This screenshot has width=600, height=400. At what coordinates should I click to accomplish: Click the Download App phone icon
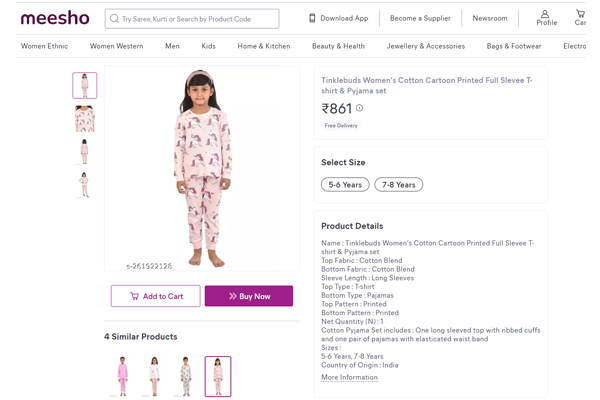pyautogui.click(x=312, y=18)
